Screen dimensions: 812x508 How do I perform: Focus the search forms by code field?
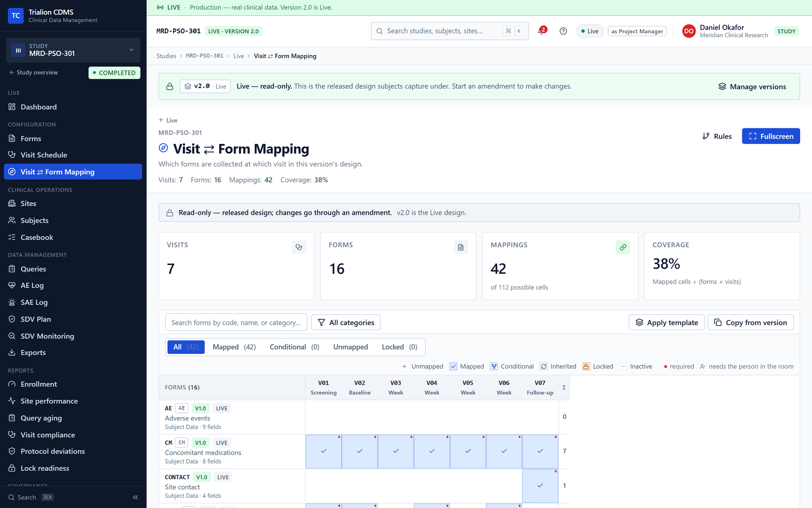(x=236, y=323)
